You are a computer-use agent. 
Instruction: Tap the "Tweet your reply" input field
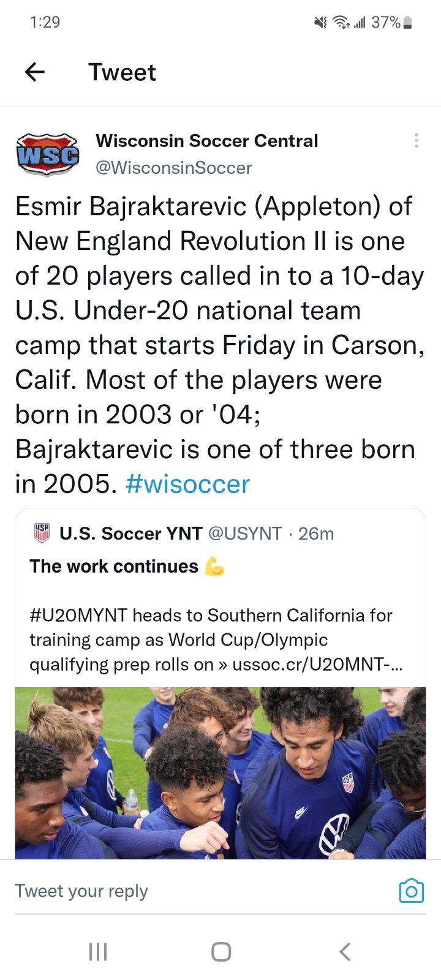184,891
